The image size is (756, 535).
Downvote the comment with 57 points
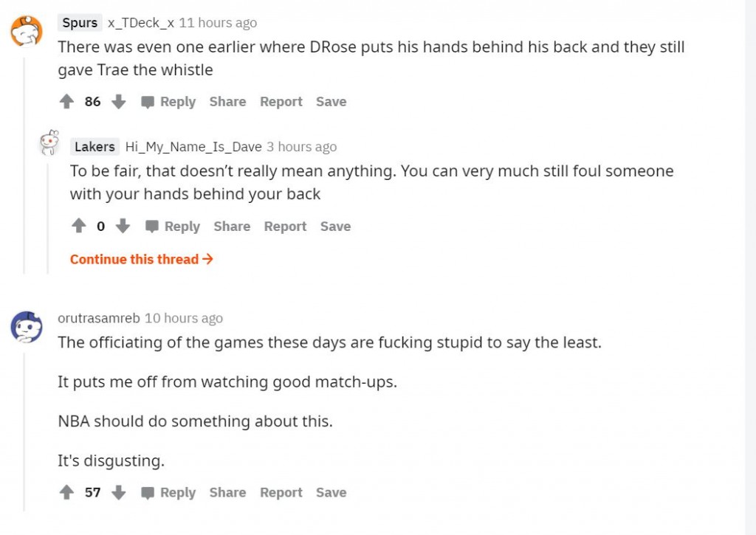pos(118,492)
